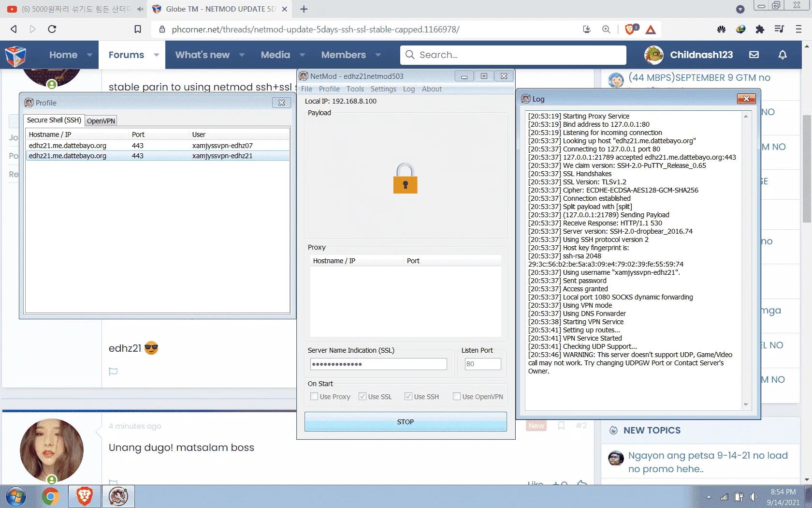Screen dimensions: 812x508
Task: Click the Hostname / IP column header in Profile
Action: 77,134
